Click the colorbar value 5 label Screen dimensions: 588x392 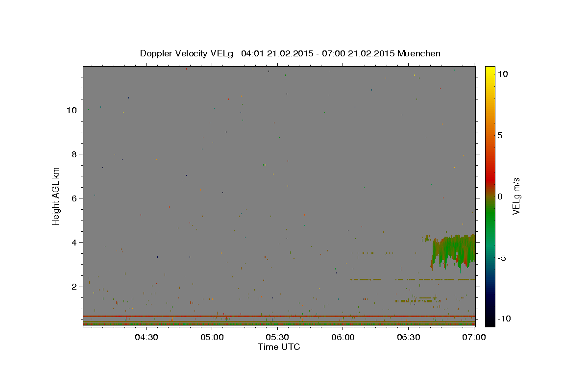pyautogui.click(x=500, y=135)
